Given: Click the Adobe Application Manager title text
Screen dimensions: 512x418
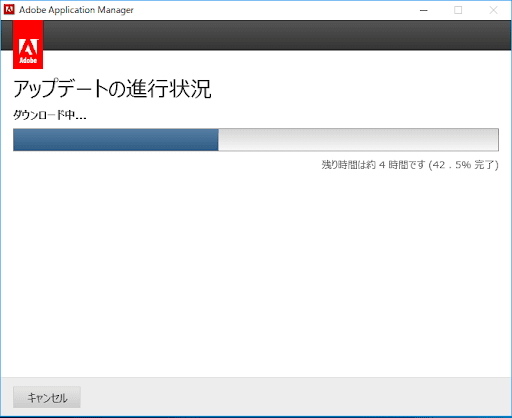Looking at the screenshot, I should [x=76, y=10].
